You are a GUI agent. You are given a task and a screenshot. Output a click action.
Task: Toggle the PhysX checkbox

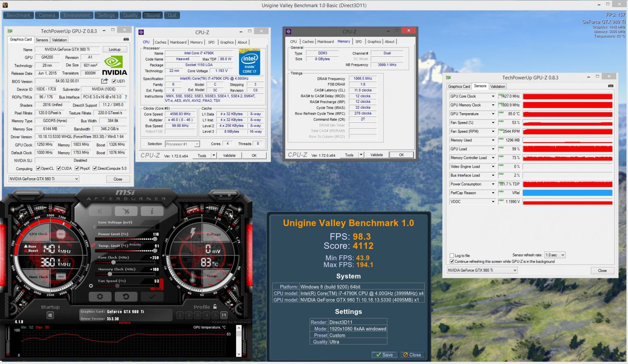[77, 168]
